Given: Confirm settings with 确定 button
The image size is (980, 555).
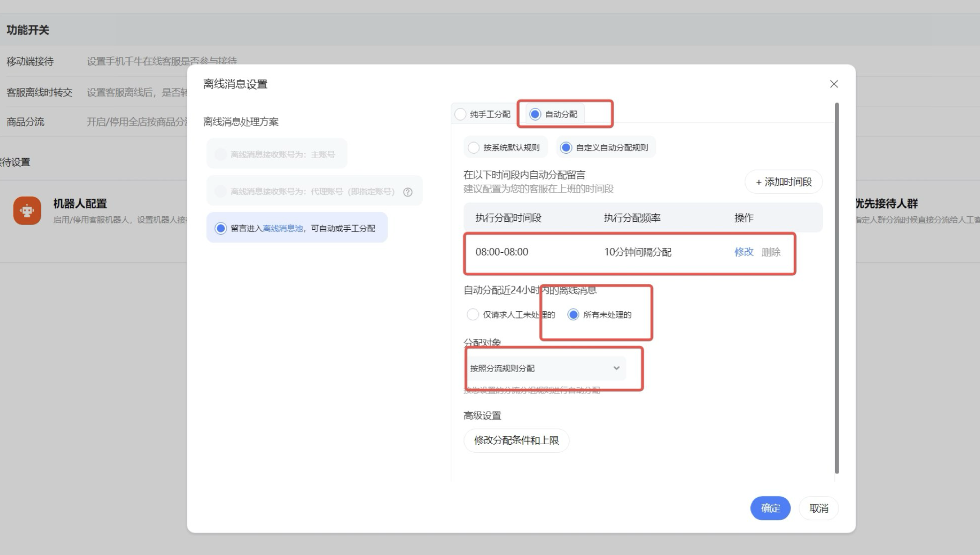Looking at the screenshot, I should pyautogui.click(x=770, y=508).
